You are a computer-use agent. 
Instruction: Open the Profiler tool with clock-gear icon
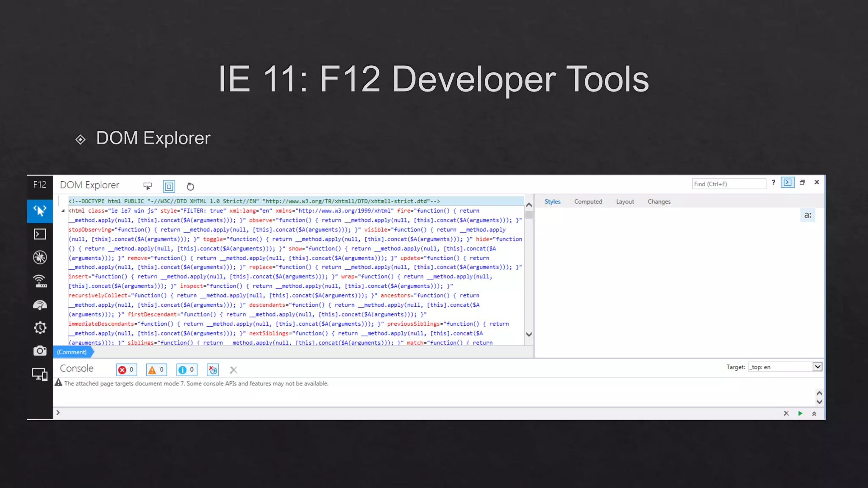[x=40, y=327]
